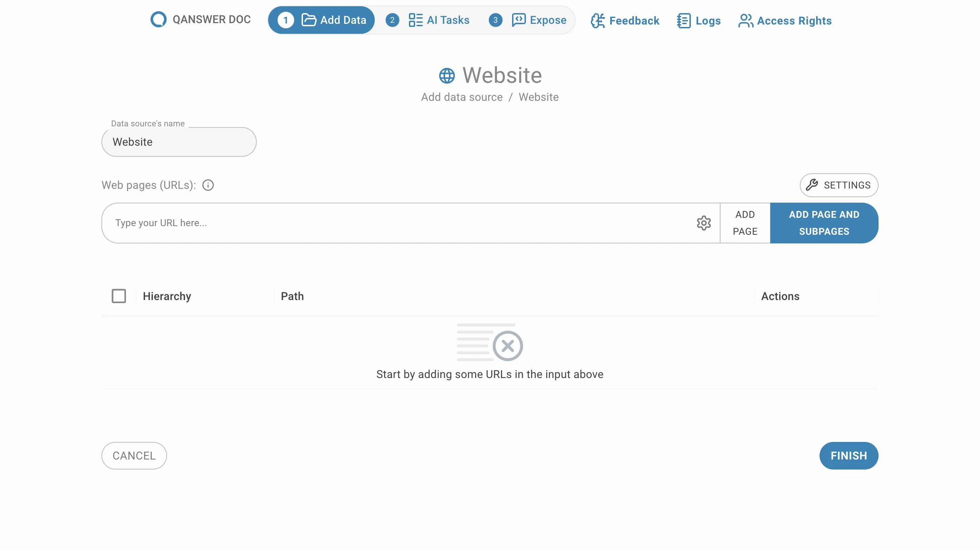Click the Path column header
This screenshot has height=551, width=980.
[x=292, y=296]
